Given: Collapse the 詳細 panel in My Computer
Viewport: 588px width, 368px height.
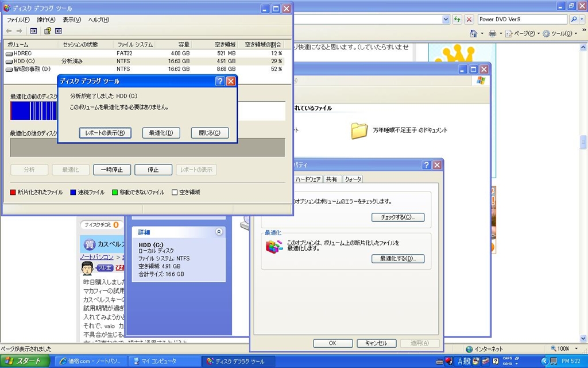Looking at the screenshot, I should tap(219, 232).
